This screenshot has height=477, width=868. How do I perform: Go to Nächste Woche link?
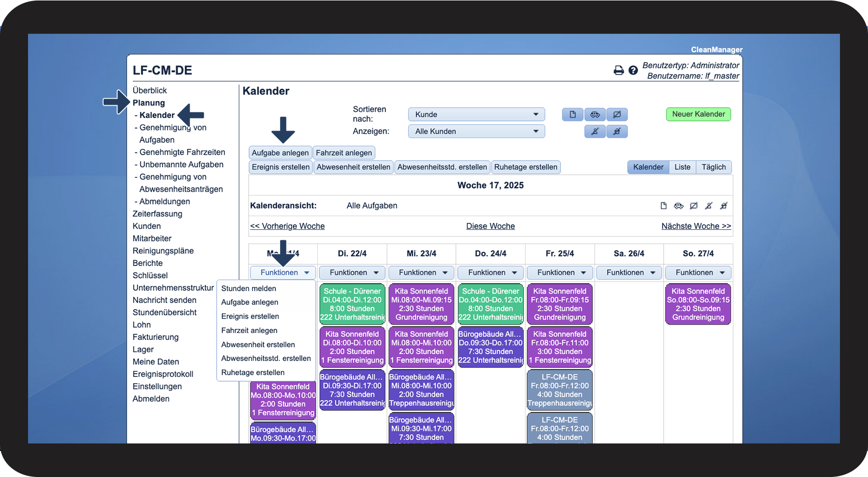pyautogui.click(x=696, y=226)
